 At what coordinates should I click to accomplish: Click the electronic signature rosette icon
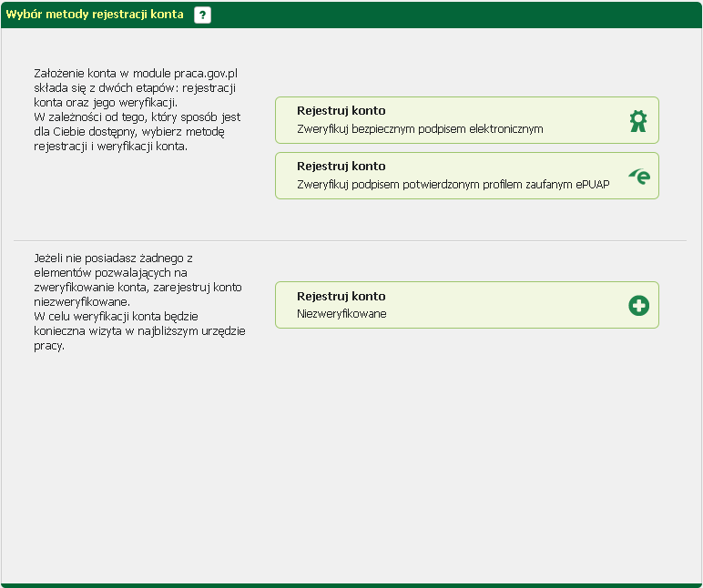[x=638, y=121]
